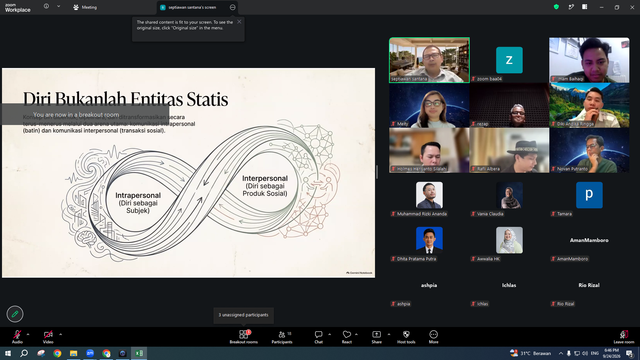Open the Windows Start menu
Viewport: 640px width, 360px height.
click(8, 353)
